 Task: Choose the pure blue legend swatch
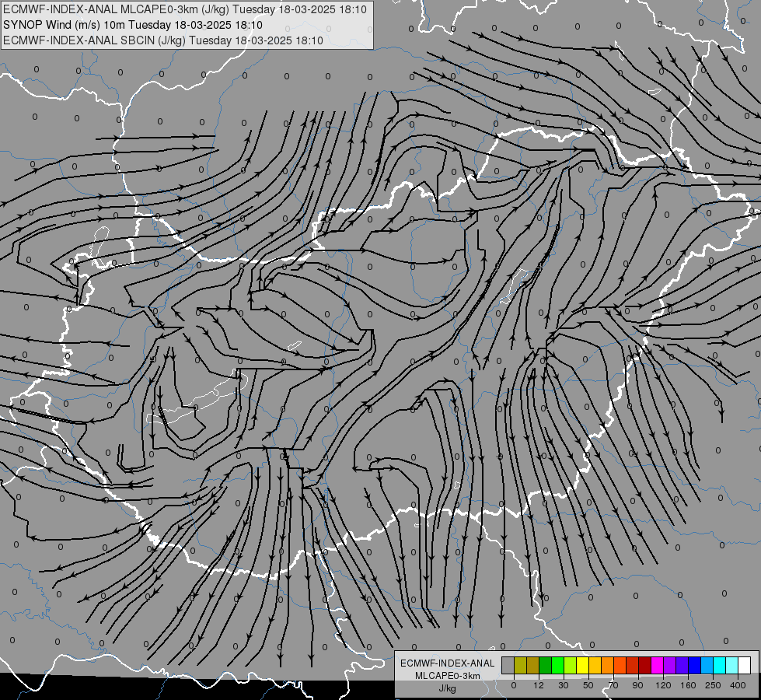(x=694, y=665)
